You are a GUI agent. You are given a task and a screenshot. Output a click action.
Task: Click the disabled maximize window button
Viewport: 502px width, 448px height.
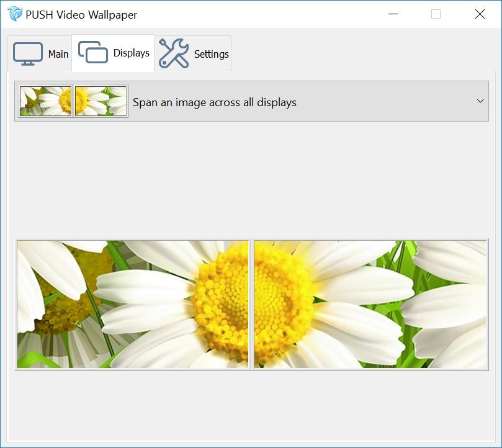coord(436,14)
